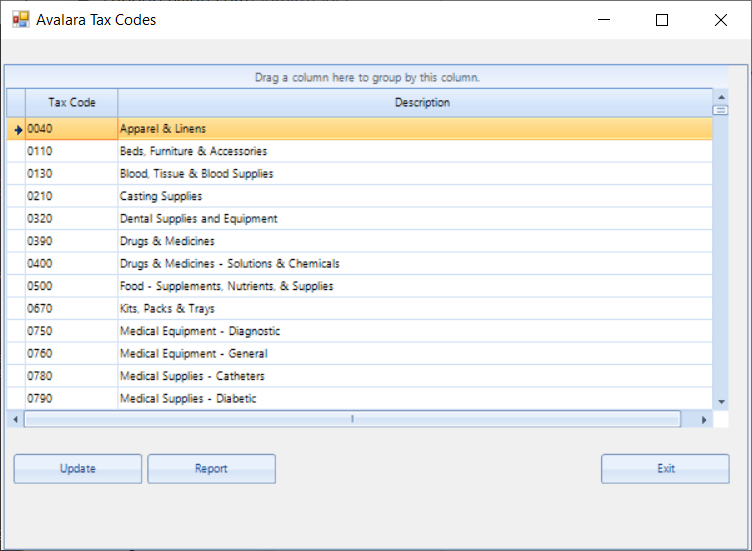Click the tax code cell 0320

click(x=71, y=219)
